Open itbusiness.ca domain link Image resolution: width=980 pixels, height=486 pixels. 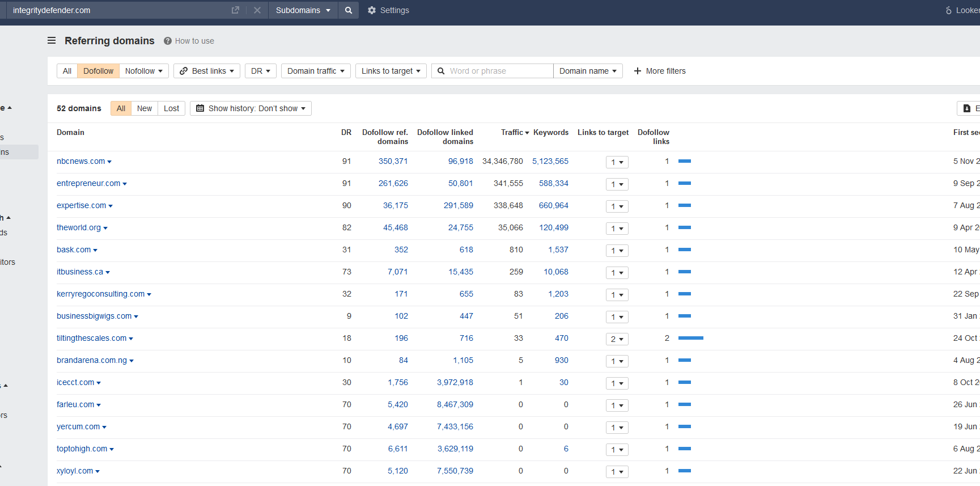coord(80,272)
